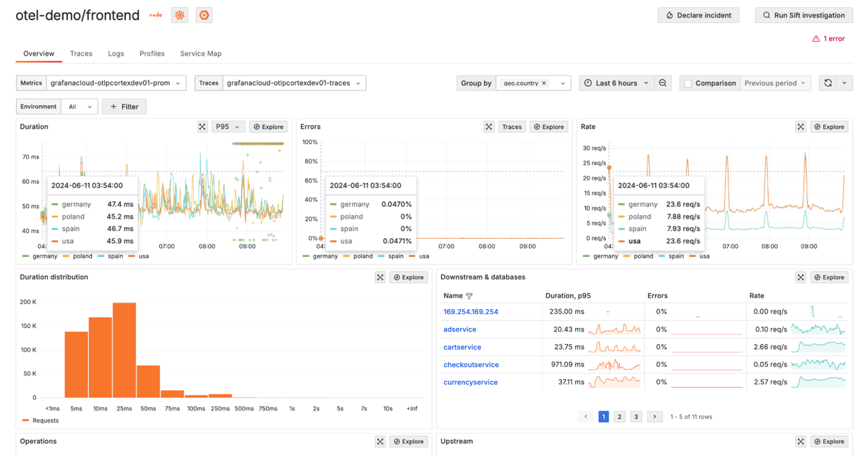868x456 pixels.
Task: Click the orange circular icon next to Kubernetes
Action: click(204, 15)
